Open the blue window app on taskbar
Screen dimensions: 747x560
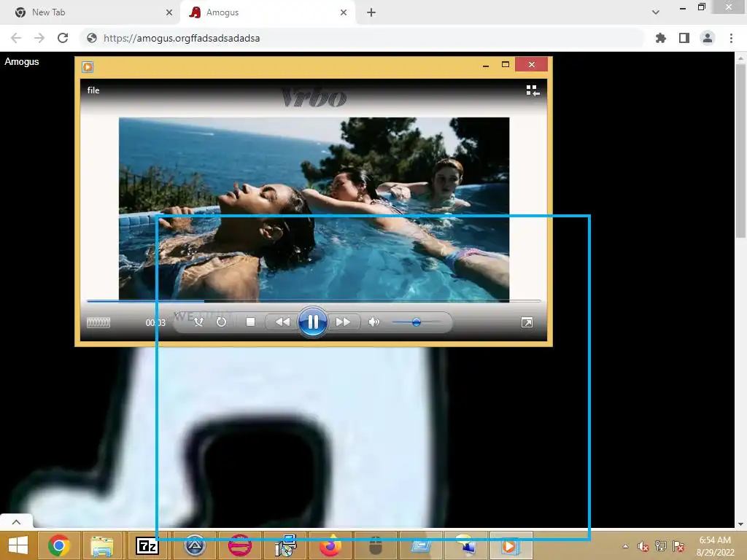pyautogui.click(x=421, y=545)
